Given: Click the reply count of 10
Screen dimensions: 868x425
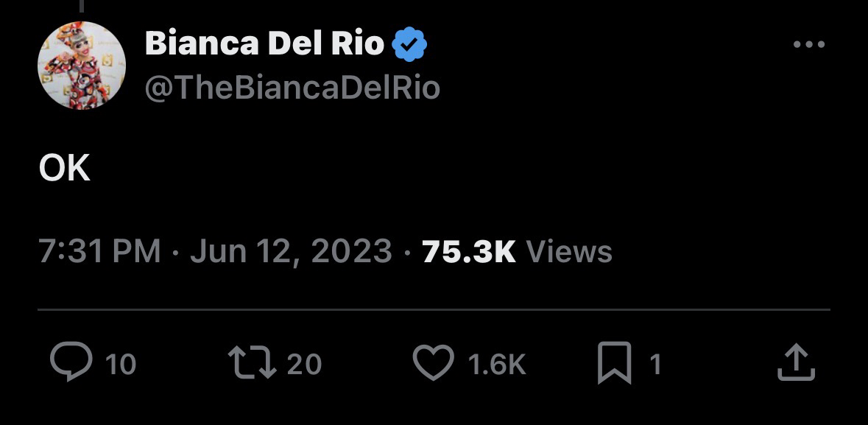Looking at the screenshot, I should (x=121, y=364).
